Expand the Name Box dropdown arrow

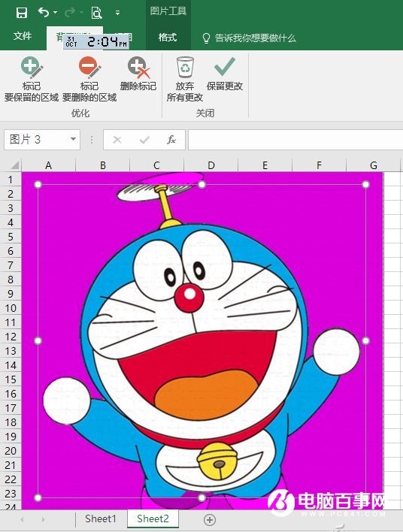73,139
